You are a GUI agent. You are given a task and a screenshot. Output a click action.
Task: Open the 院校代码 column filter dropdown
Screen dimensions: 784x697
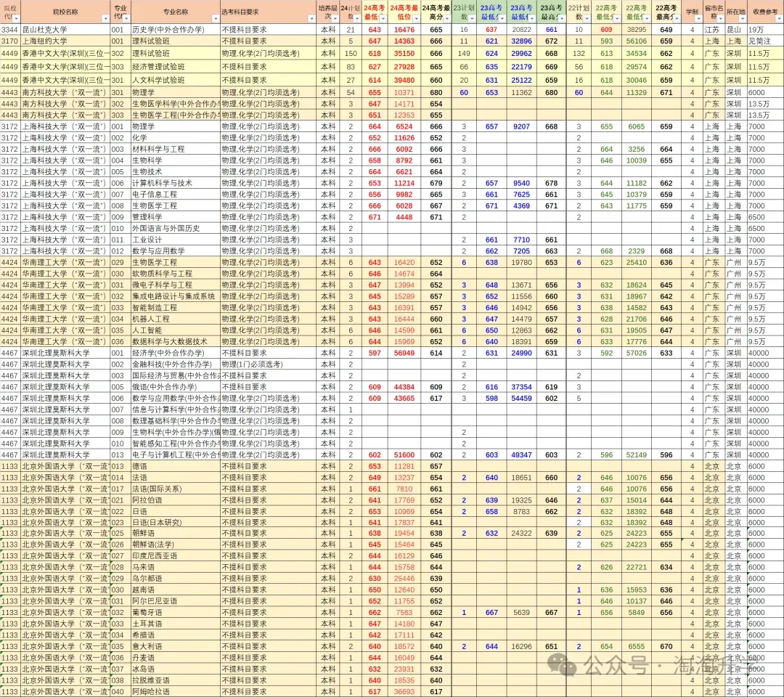16,18
